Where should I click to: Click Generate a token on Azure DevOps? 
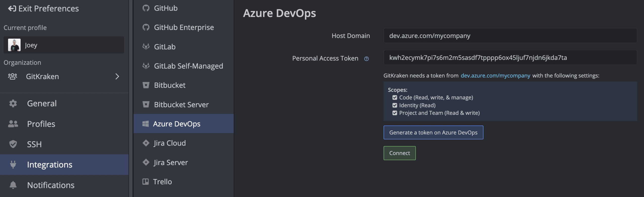tap(433, 133)
